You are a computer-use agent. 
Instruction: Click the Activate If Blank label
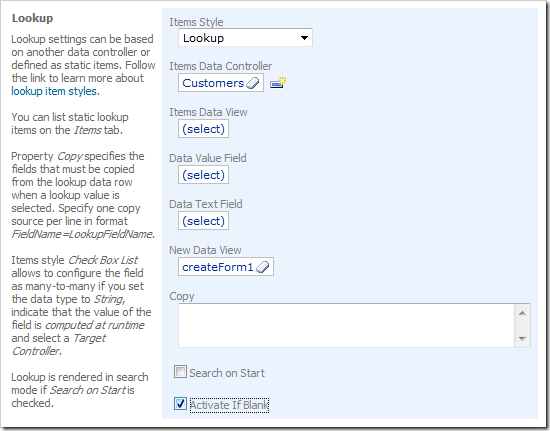pos(229,405)
